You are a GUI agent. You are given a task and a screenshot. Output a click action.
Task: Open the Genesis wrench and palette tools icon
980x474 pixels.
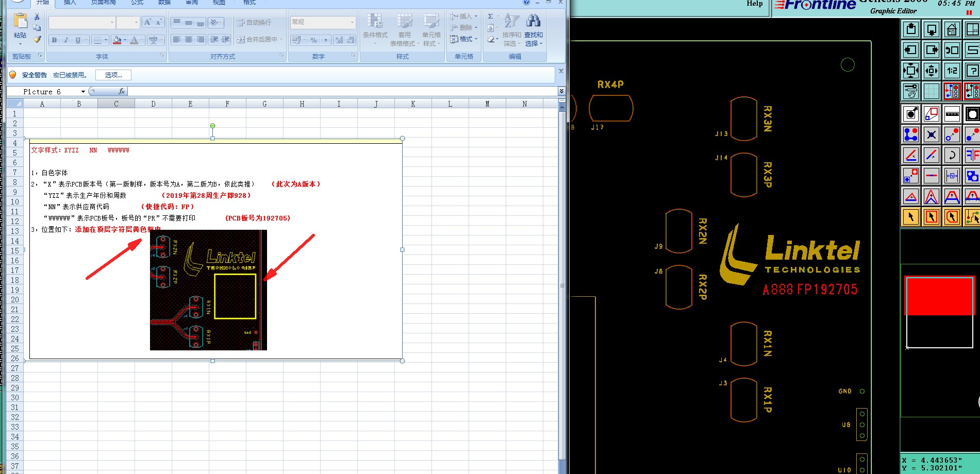(x=911, y=91)
